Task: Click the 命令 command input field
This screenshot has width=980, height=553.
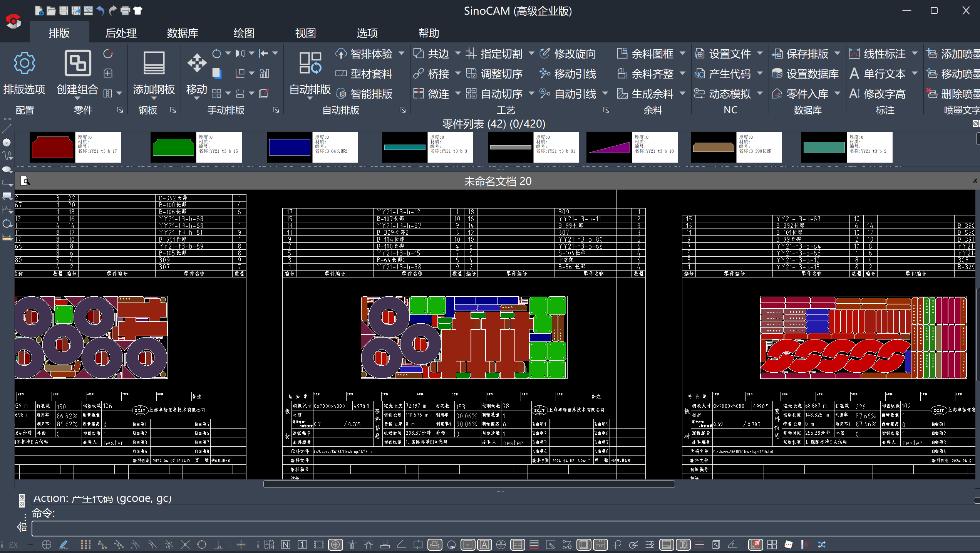Action: 501,528
